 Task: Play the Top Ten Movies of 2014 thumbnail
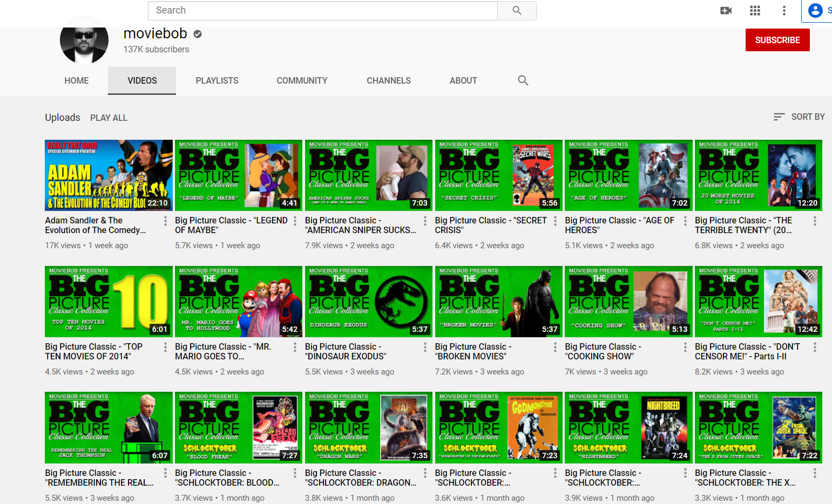tap(109, 302)
